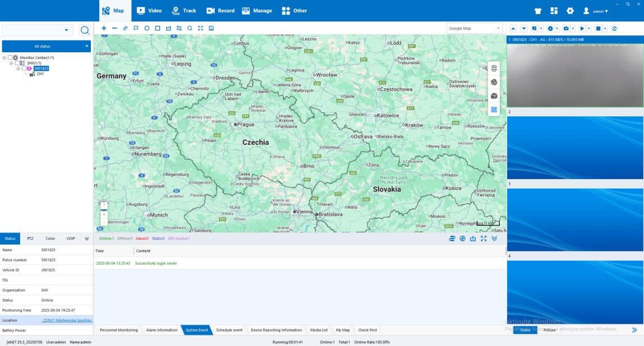Collapse the S901825 device tree node

tap(17, 69)
